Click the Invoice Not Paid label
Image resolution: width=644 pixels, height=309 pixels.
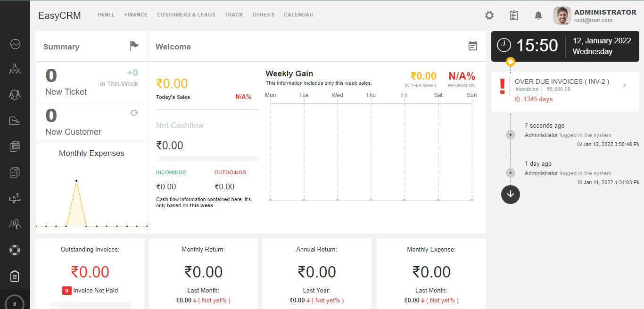pos(95,291)
